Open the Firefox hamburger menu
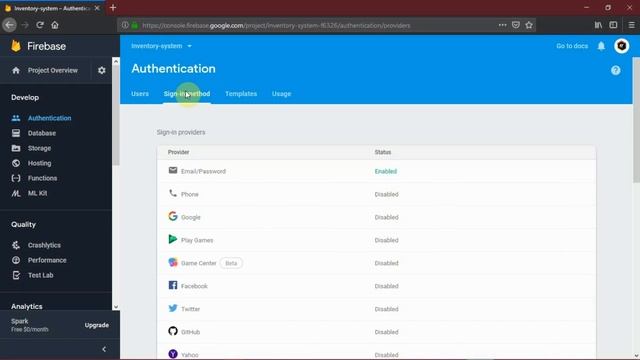The height and width of the screenshot is (360, 640). click(x=631, y=25)
